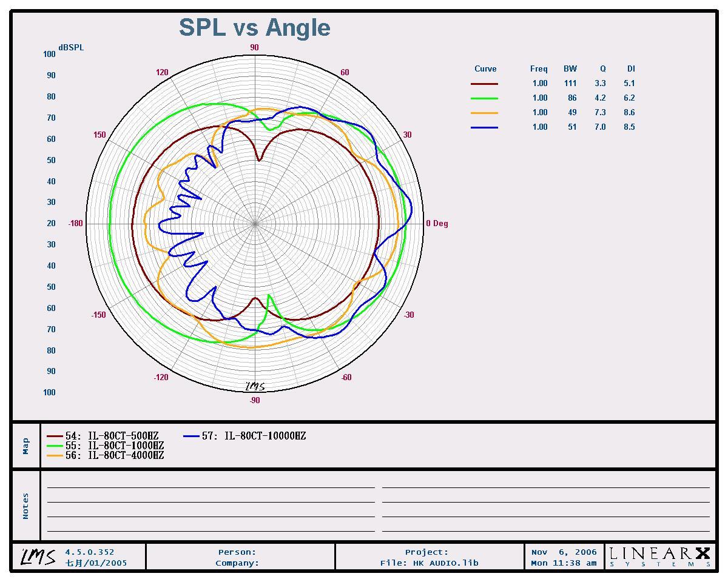Click the "SPL vs Angle" graph title

(x=255, y=27)
